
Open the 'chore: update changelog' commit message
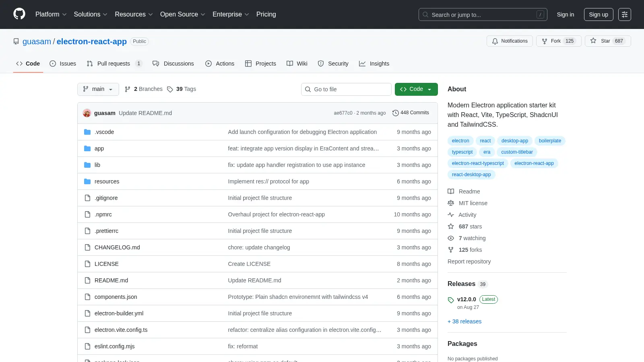[x=259, y=247]
